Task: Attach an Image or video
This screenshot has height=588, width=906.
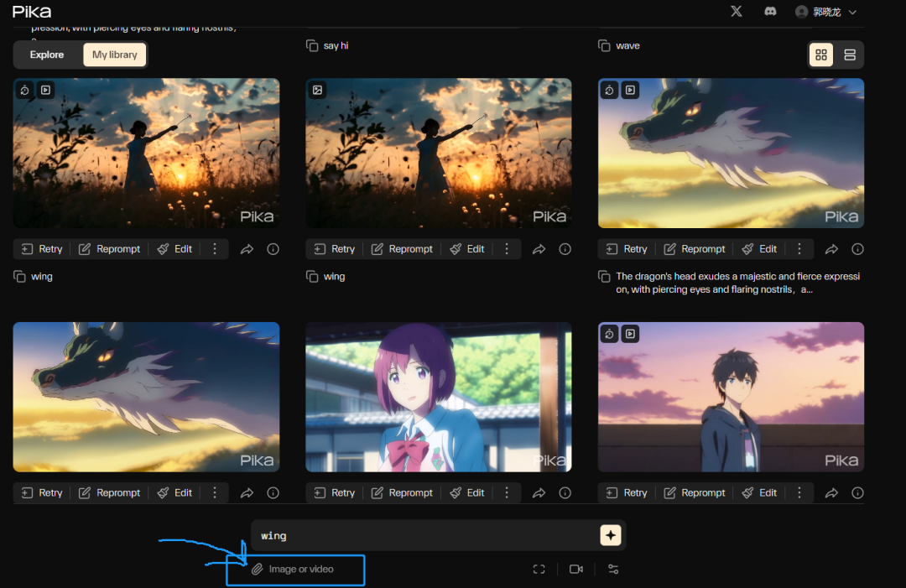Action: pos(293,570)
